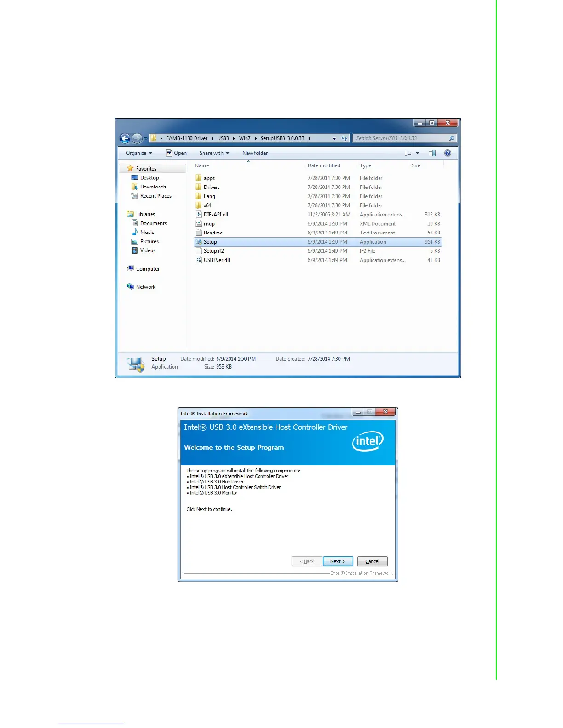Toggle the preview pane icon

[432, 153]
